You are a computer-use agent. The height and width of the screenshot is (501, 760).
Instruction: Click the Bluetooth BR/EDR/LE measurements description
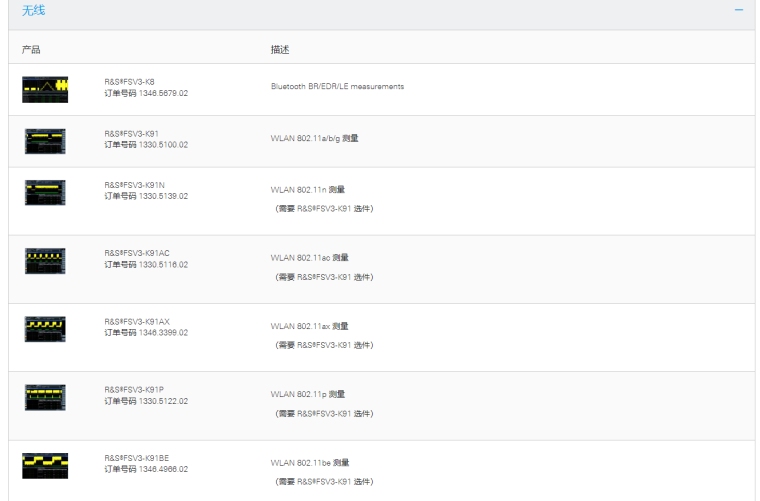pos(337,86)
